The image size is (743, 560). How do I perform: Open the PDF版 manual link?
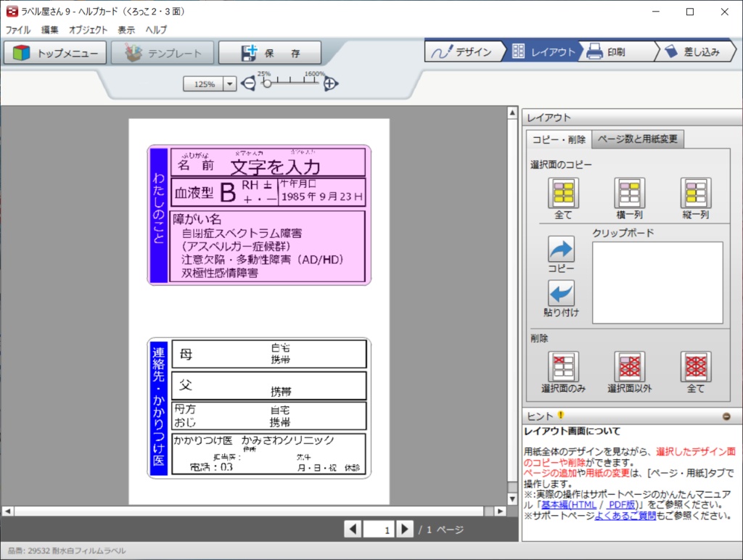[622, 505]
